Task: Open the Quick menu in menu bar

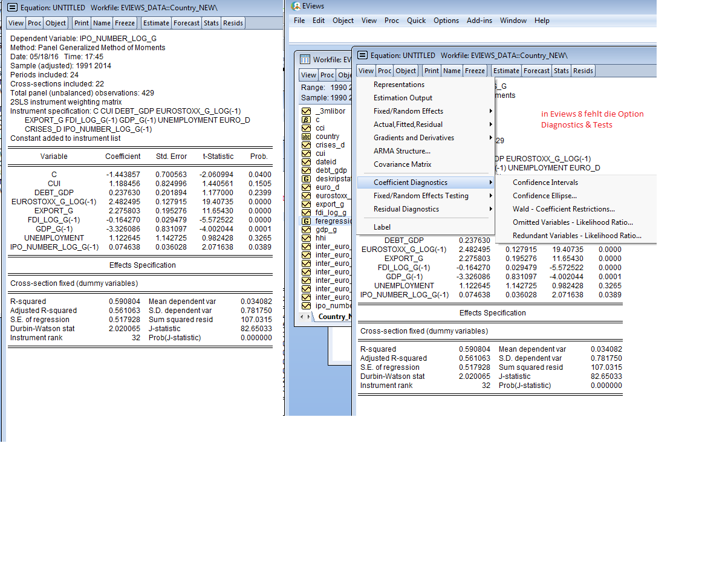Action: (416, 21)
